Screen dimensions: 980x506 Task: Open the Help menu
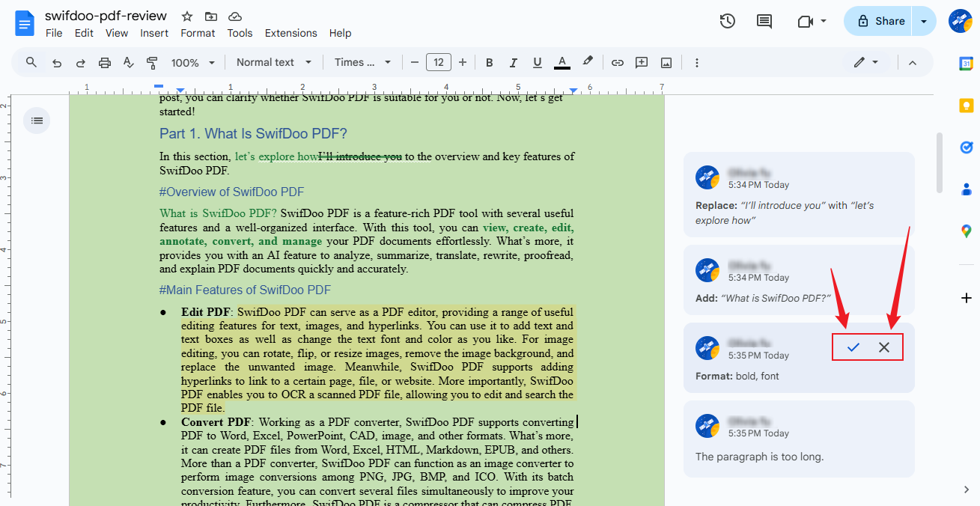(x=340, y=33)
